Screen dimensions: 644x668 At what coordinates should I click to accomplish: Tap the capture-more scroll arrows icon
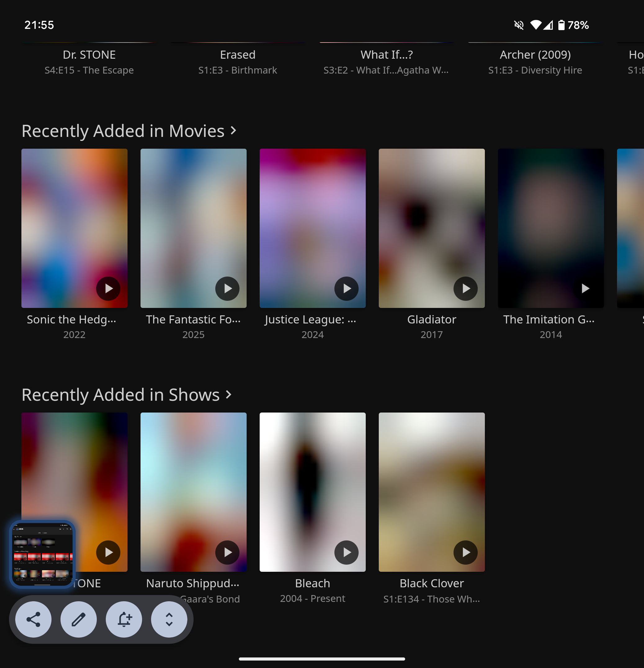[169, 619]
